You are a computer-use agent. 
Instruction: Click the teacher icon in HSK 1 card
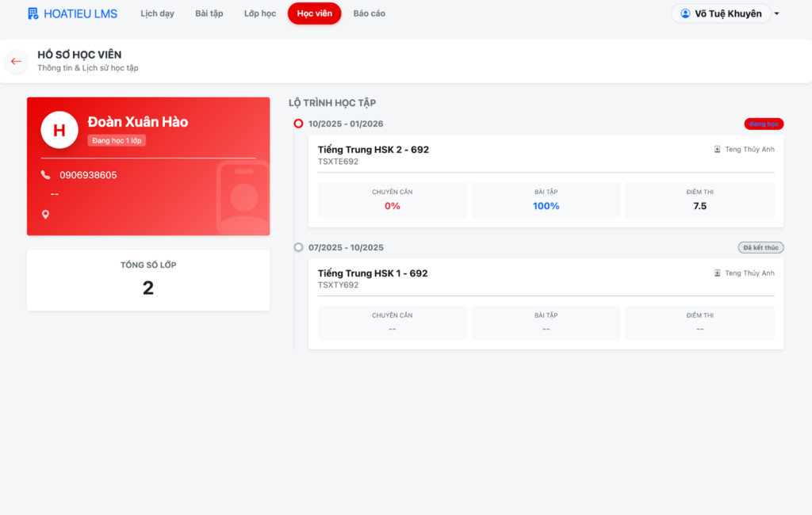[718, 273]
